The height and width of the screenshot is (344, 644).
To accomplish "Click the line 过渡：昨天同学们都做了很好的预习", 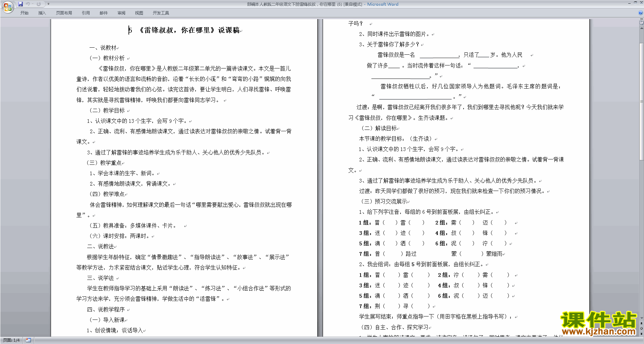I will click(452, 191).
